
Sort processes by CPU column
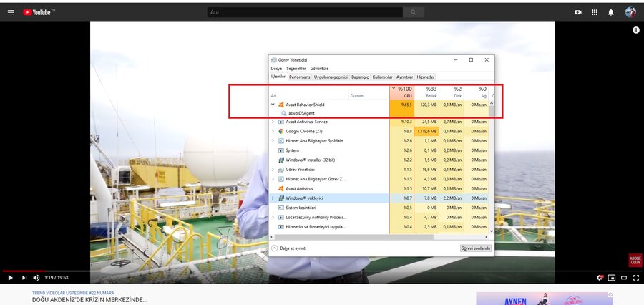401,92
